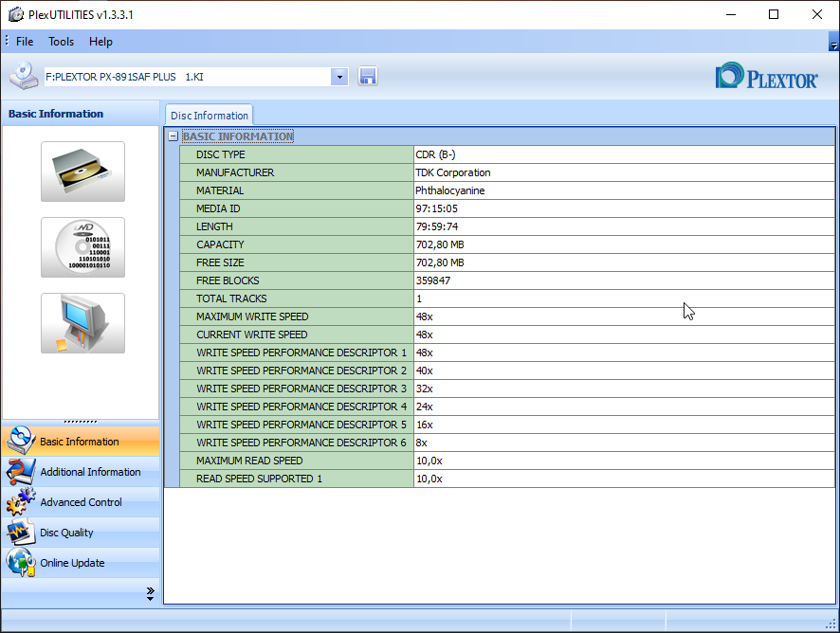This screenshot has height=633, width=840.
Task: Select the Disc Information tab
Action: coord(209,116)
